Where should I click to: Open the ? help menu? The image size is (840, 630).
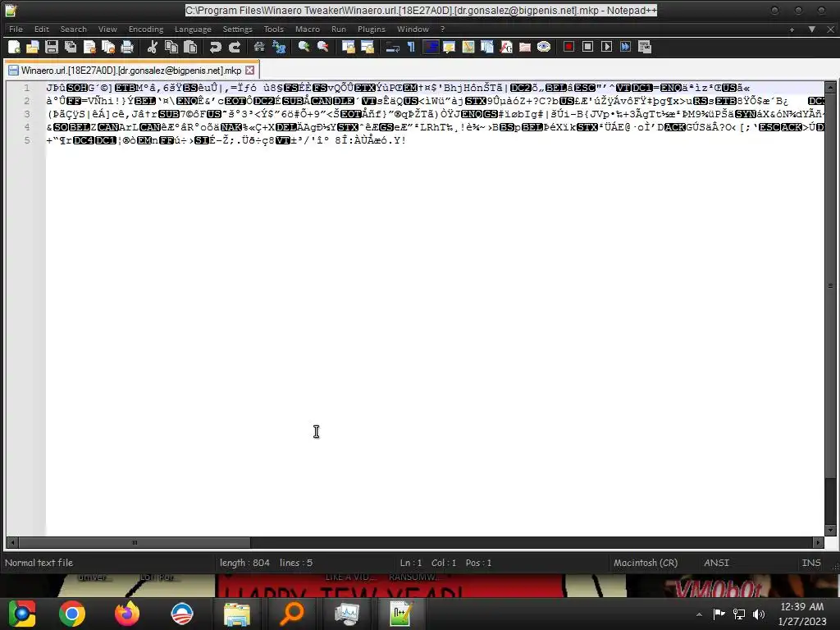[442, 29]
